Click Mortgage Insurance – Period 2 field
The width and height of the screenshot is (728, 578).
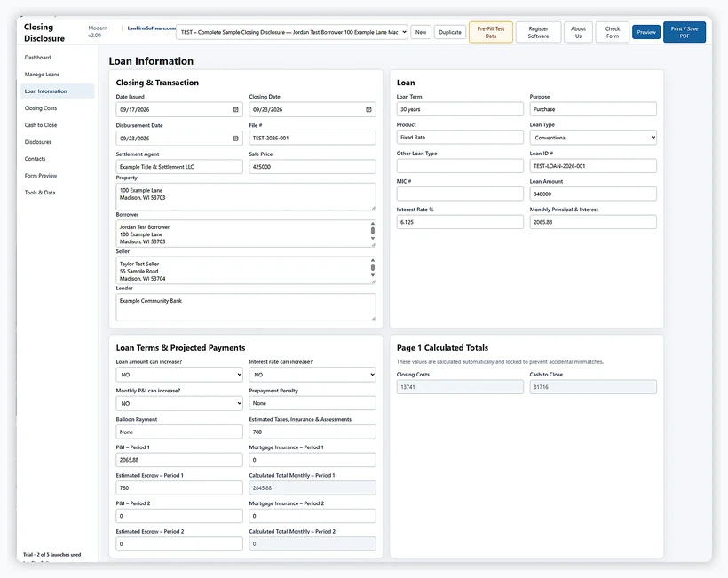click(x=313, y=516)
